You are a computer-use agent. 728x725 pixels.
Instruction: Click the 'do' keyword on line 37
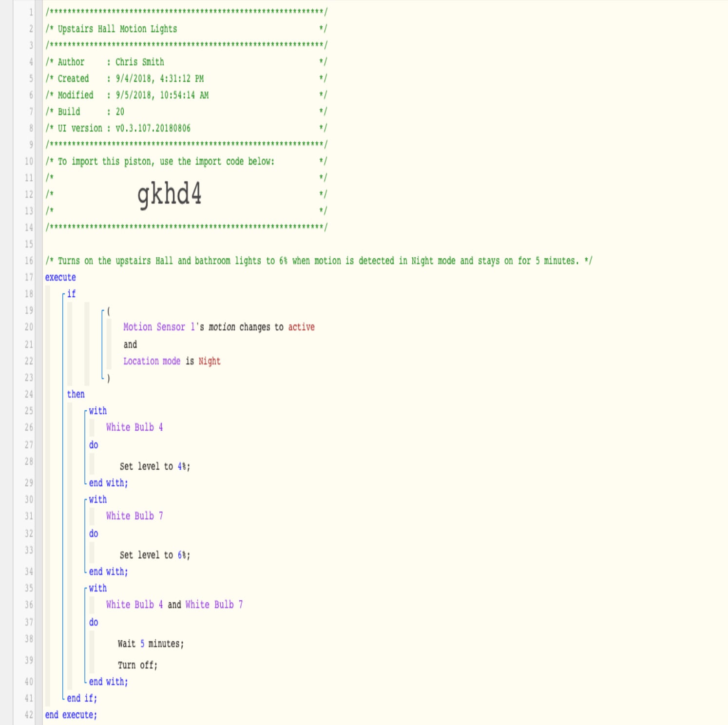coord(94,622)
